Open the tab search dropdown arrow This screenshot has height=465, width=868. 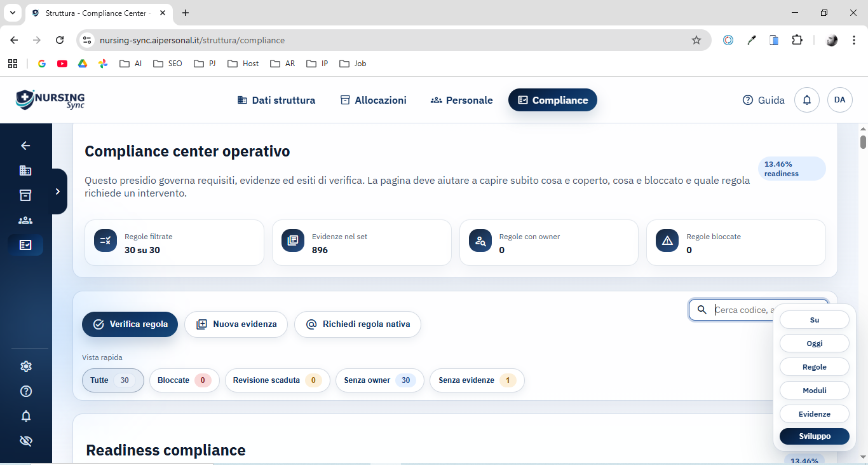pos(11,13)
